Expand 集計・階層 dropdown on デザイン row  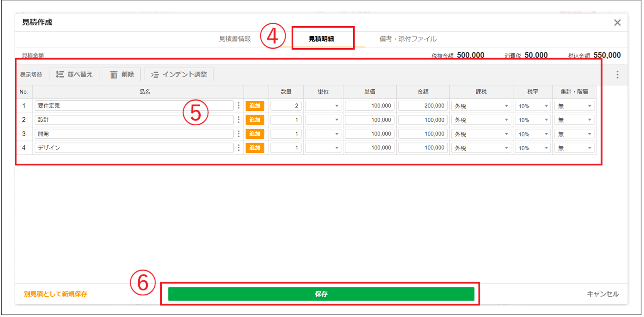(574, 147)
